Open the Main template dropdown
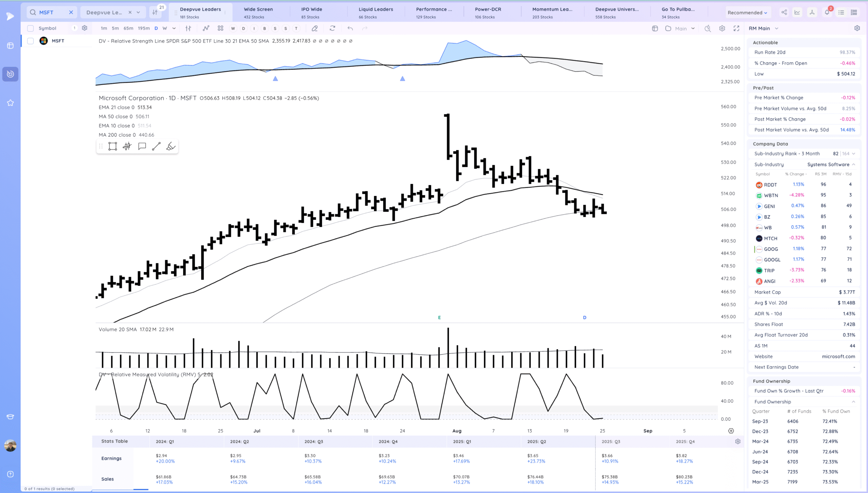Image resolution: width=868 pixels, height=493 pixels. [x=685, y=28]
